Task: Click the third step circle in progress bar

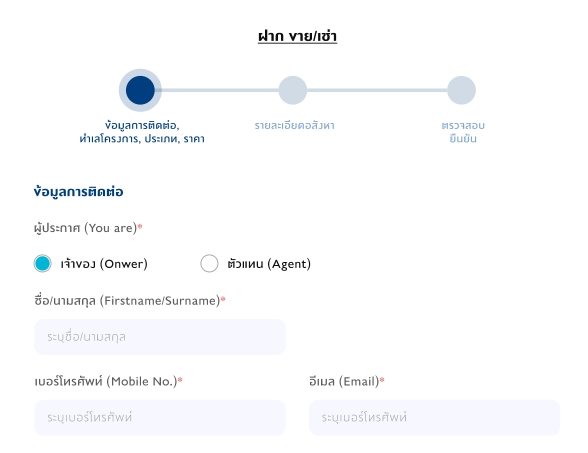Action: pyautogui.click(x=462, y=90)
